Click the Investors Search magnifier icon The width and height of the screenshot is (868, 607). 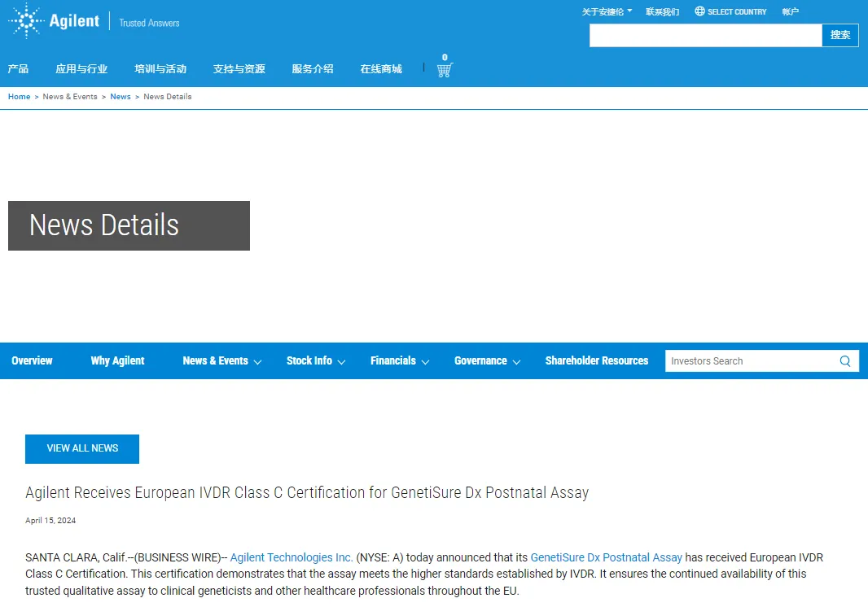[844, 360]
